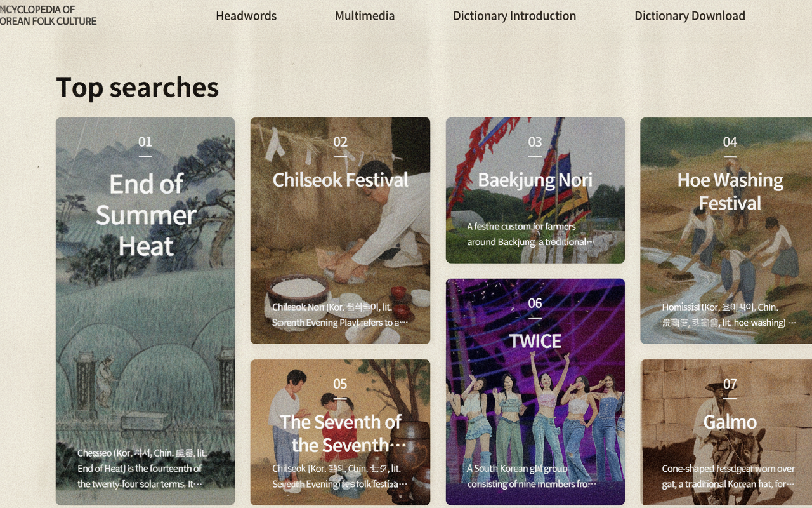Screen dimensions: 812x508
Task: Open The Seventh of the Seventh card
Action: click(x=340, y=432)
